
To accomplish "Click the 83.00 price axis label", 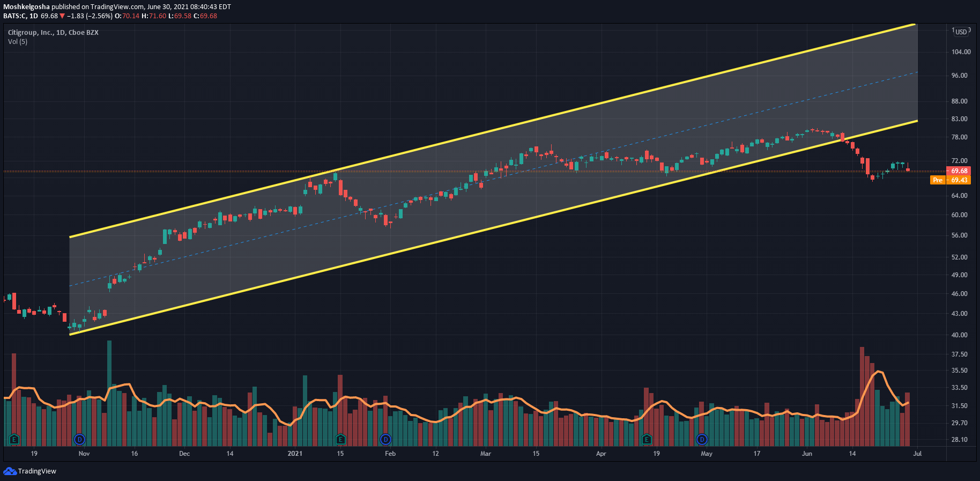I will coord(959,119).
